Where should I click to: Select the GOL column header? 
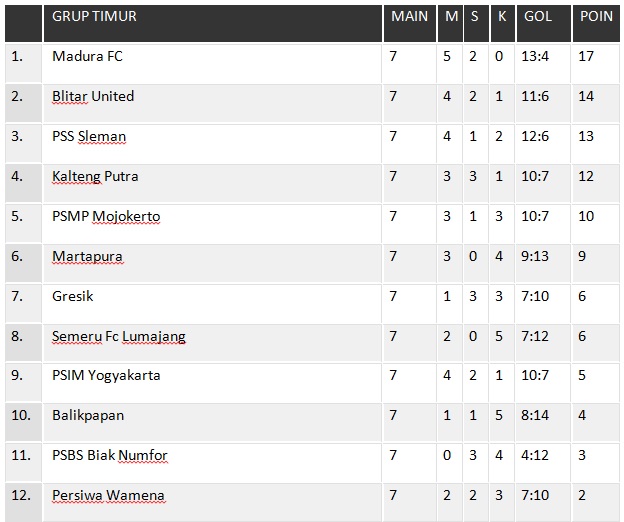pos(537,17)
